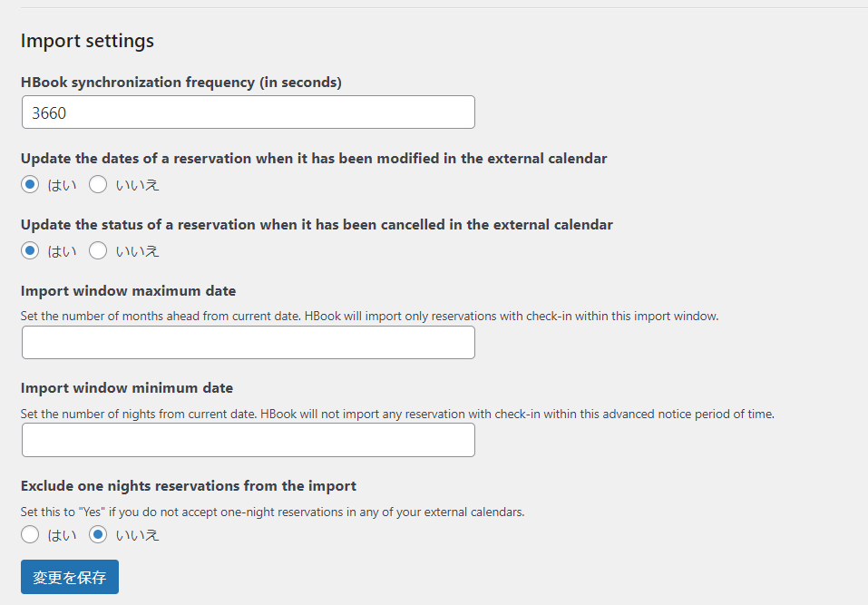This screenshot has width=868, height=605.
Task: Enable はい for excluding one-night reservations
Action: click(x=30, y=534)
